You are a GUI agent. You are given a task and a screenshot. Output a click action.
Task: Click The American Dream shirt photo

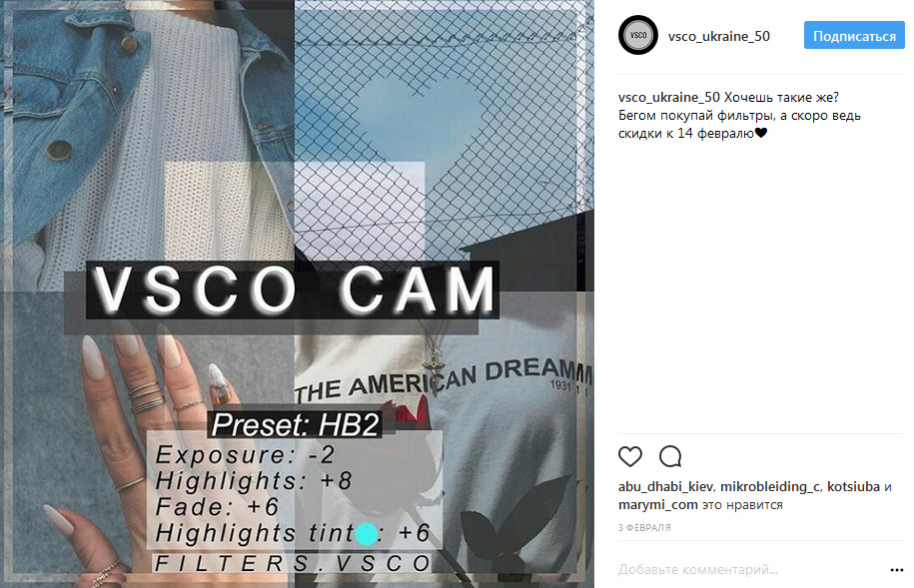tap(445, 438)
